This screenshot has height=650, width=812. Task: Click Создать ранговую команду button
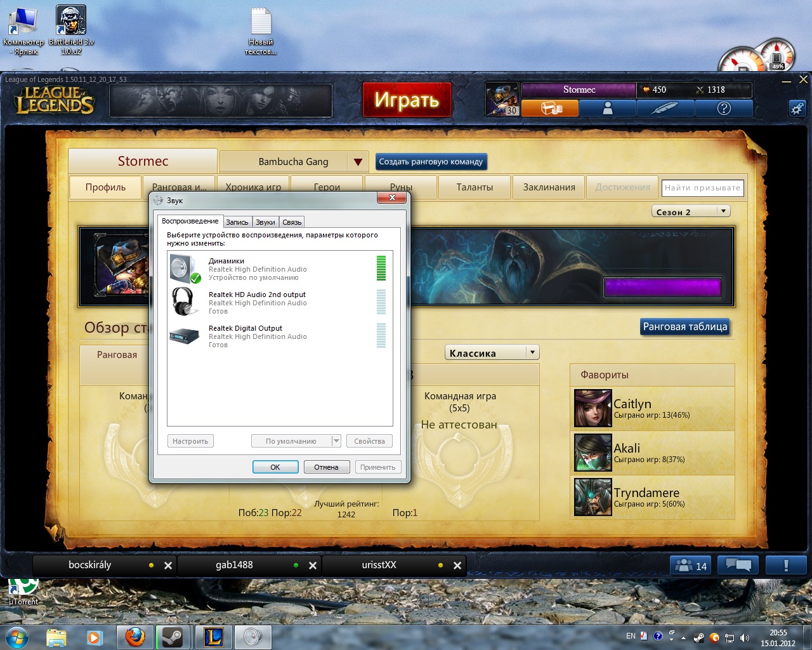[x=431, y=162]
